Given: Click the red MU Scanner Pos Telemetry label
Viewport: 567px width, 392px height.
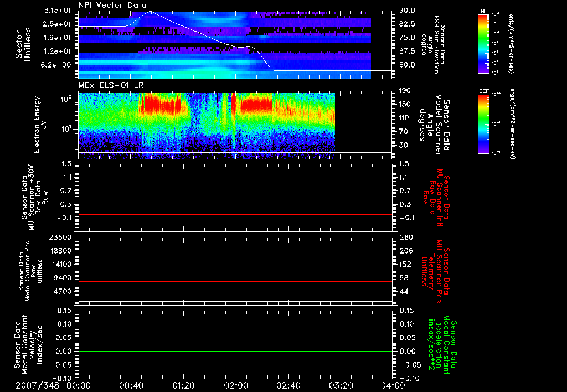Looking at the screenshot, I should pos(435,271).
